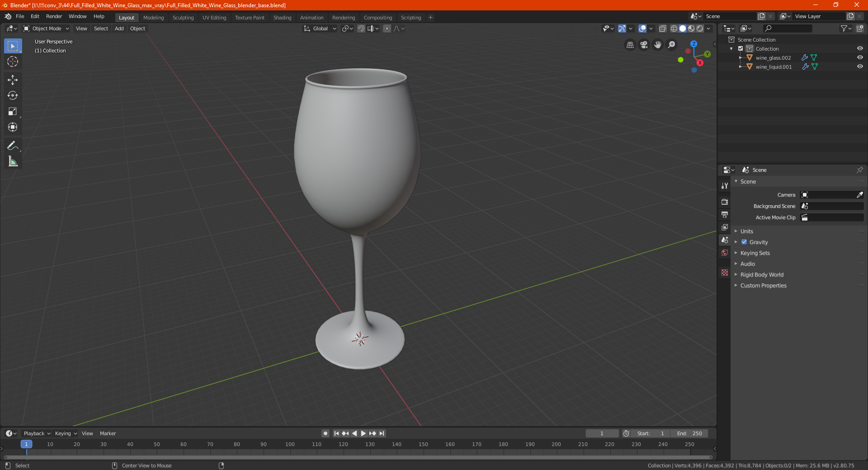This screenshot has height=470, width=868.
Task: Open Active Tool properties tab
Action: point(725,185)
